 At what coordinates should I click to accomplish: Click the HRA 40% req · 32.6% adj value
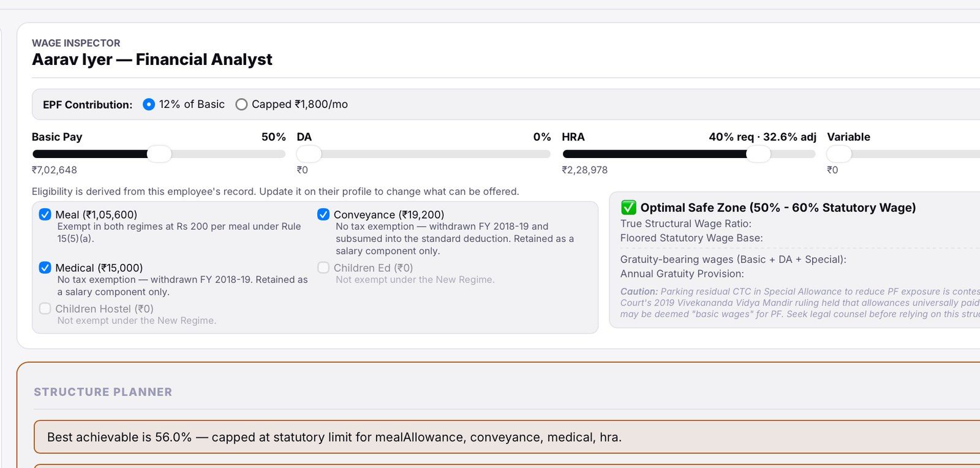pyautogui.click(x=763, y=137)
